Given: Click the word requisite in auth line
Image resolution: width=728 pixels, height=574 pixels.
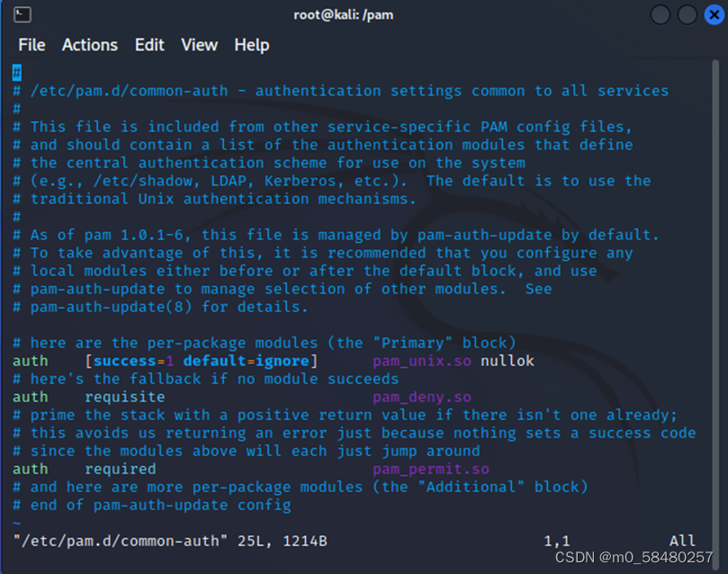Looking at the screenshot, I should pos(124,397).
